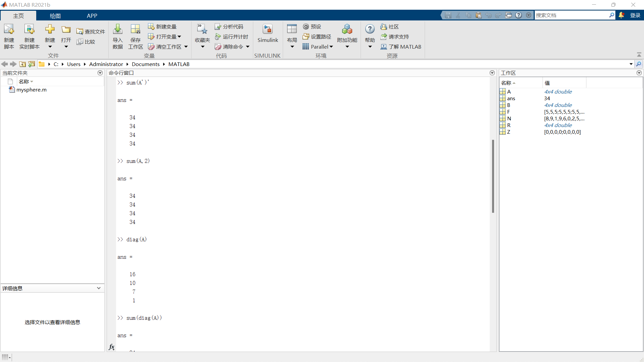Image resolution: width=644 pixels, height=362 pixels.
Task: Open Command Window panel actions menu
Action: click(x=492, y=73)
